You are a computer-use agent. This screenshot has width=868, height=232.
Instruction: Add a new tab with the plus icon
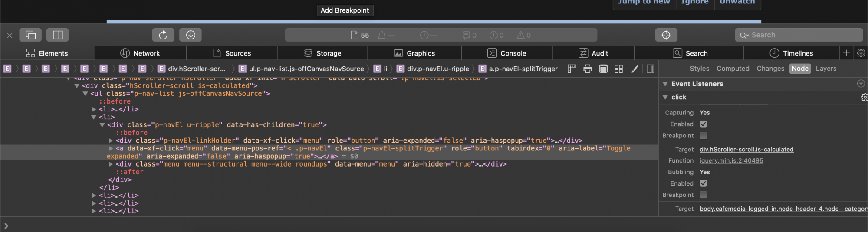(846, 53)
